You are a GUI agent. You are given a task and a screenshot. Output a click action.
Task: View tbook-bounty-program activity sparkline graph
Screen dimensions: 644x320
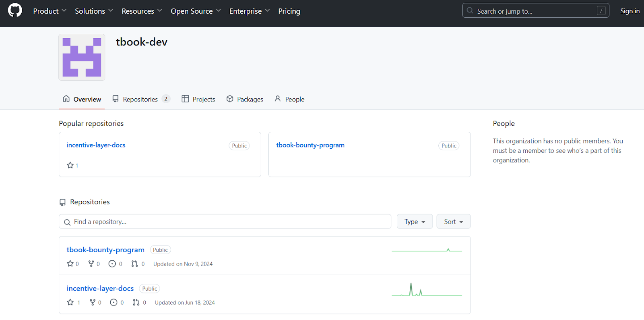(427, 250)
